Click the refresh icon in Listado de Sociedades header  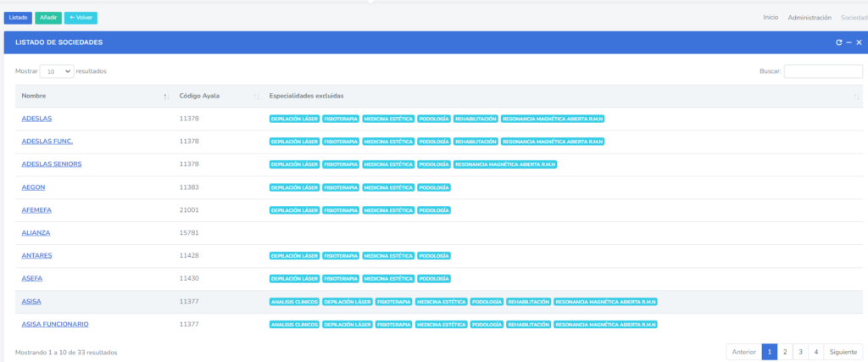tap(839, 42)
